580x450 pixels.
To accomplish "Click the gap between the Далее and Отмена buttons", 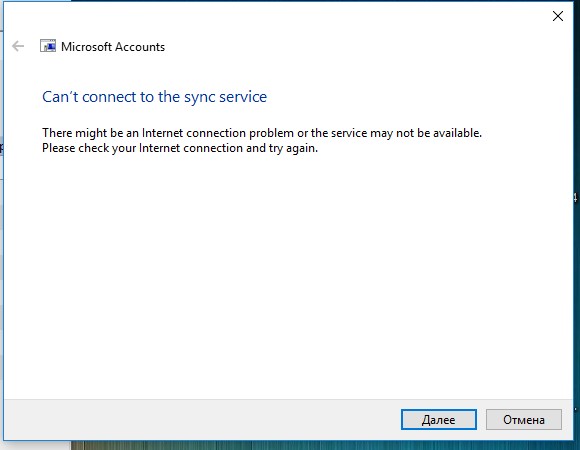I will (481, 420).
